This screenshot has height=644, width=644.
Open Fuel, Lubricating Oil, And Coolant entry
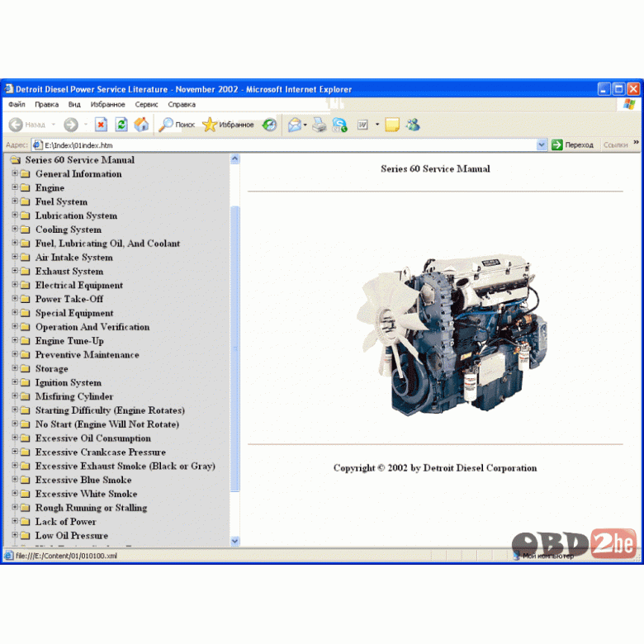pyautogui.click(x=107, y=243)
